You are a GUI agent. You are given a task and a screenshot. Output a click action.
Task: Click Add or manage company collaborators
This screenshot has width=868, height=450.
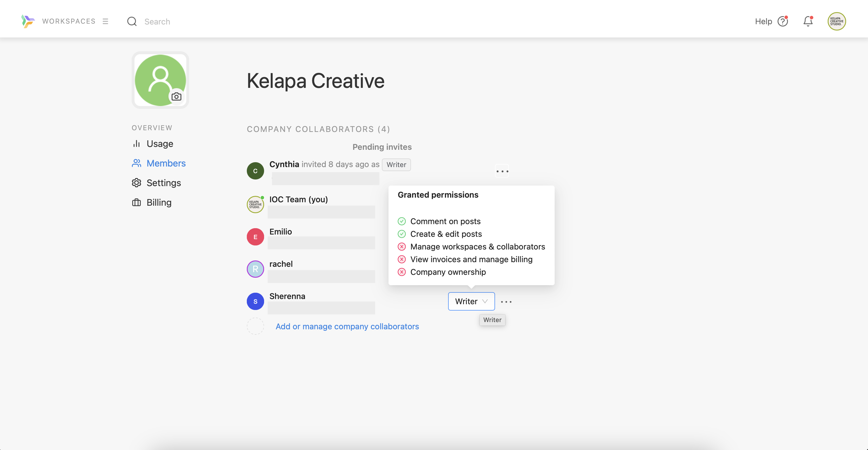click(x=347, y=326)
